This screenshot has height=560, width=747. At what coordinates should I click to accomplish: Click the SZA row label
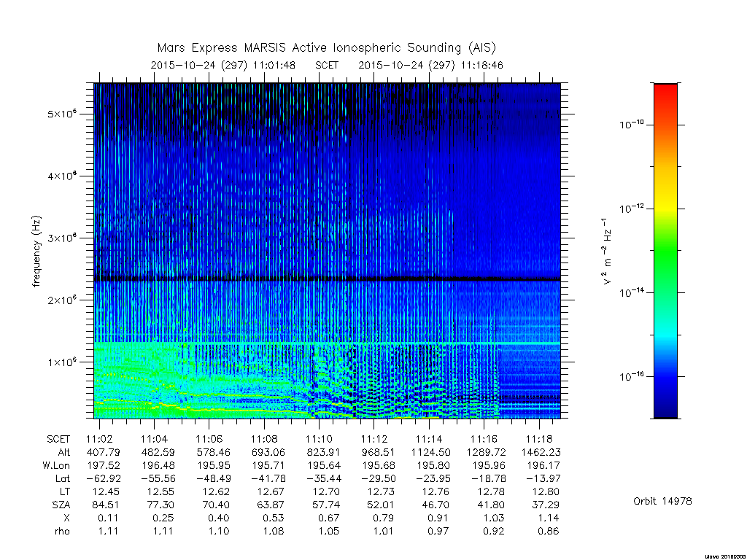coord(61,505)
